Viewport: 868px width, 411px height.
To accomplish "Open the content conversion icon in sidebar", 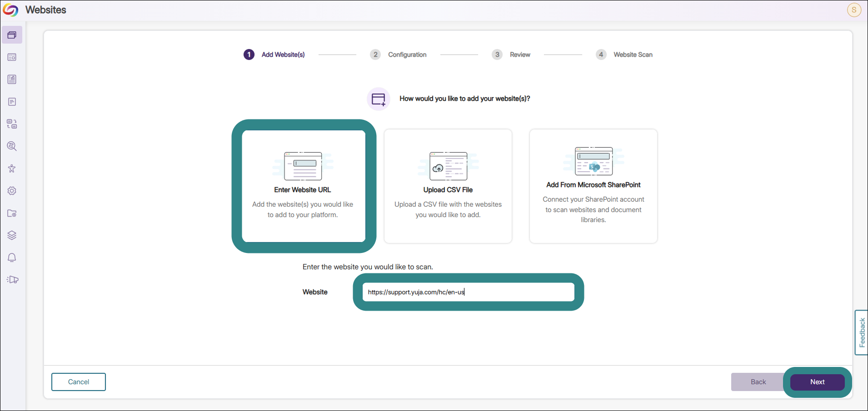I will point(12,124).
